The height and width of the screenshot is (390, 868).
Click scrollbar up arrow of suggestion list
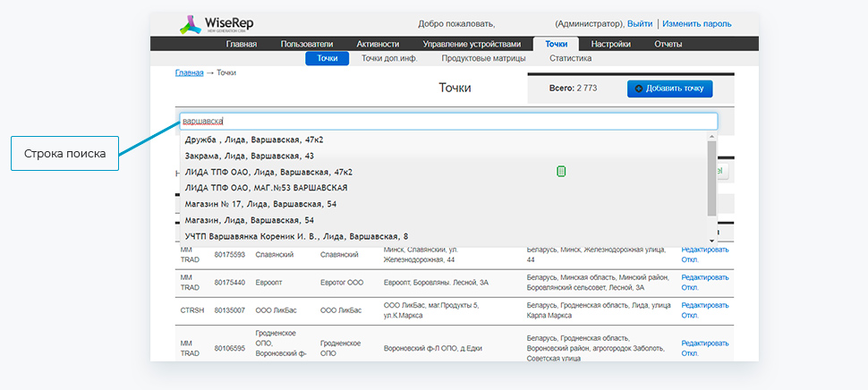711,136
